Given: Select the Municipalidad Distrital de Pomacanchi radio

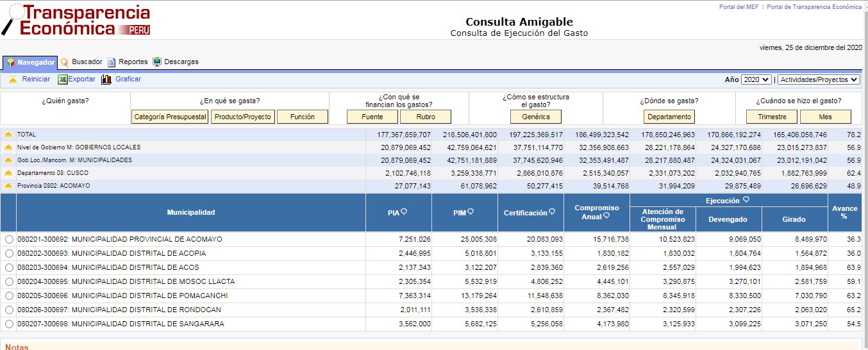Looking at the screenshot, I should pyautogui.click(x=9, y=296).
